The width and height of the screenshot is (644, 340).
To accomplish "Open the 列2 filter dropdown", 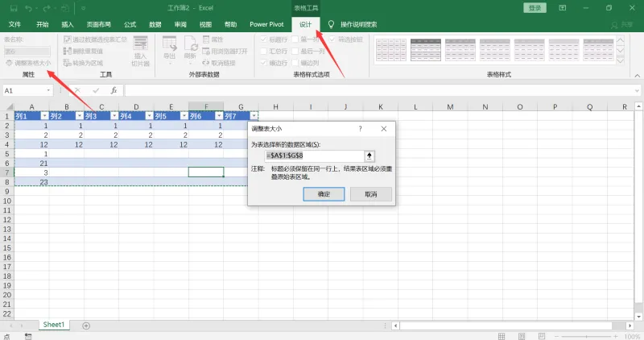I will [x=79, y=116].
